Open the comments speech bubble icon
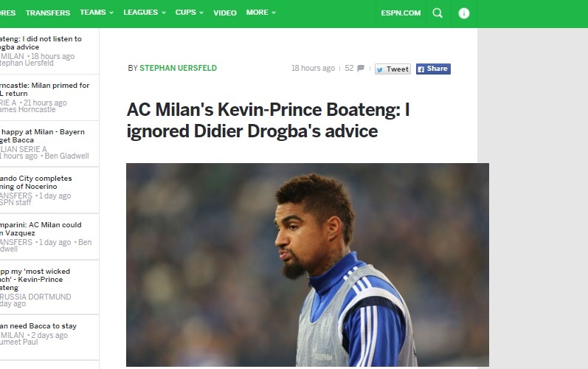Viewport: 588px width, 369px height. point(360,68)
